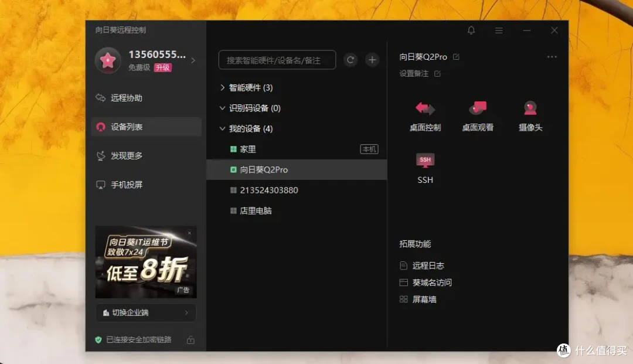Open the 摄像头 camera function
Viewport: 633px width, 364px height.
530,116
